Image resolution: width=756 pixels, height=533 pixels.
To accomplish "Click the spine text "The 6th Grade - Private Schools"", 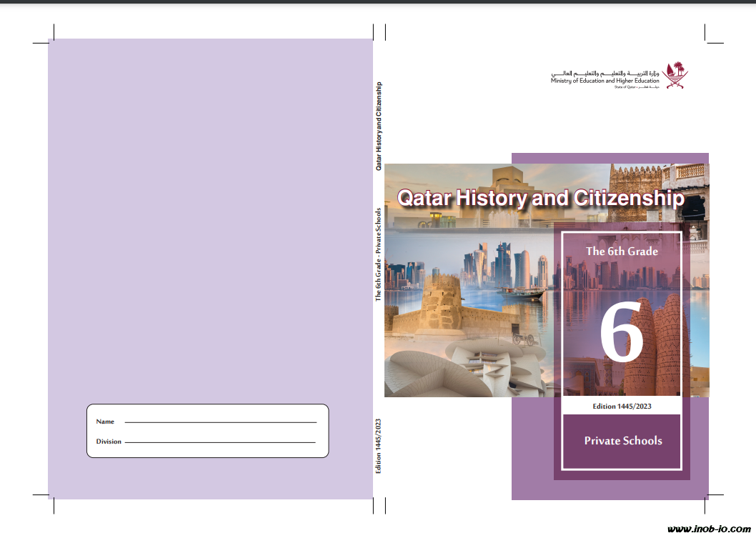I will [x=379, y=254].
